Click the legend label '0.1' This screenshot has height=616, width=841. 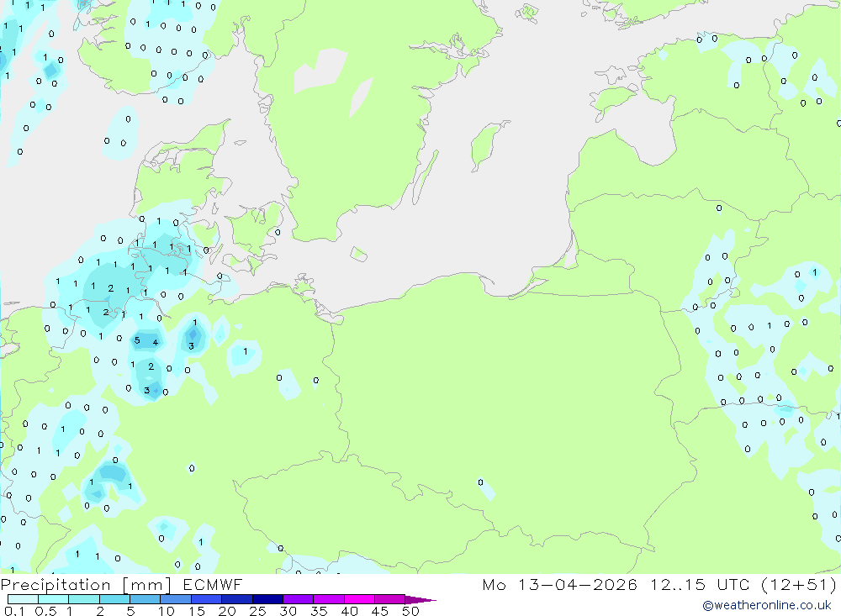(14, 611)
